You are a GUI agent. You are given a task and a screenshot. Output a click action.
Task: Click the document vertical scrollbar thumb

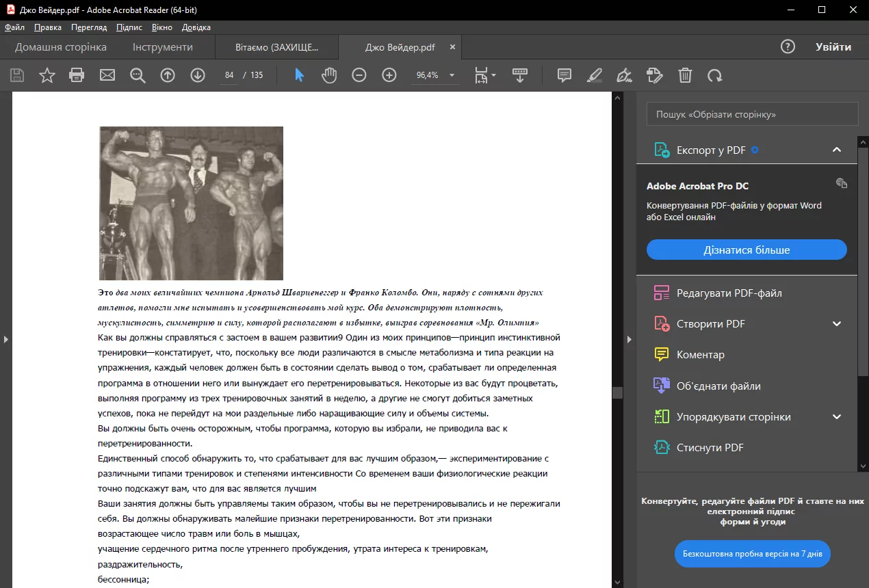click(x=617, y=392)
